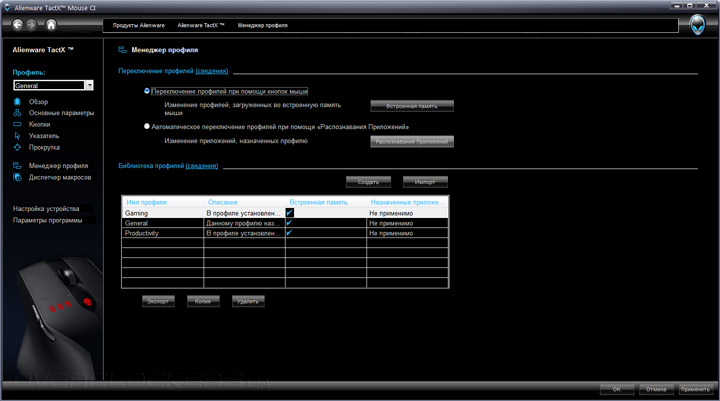The image size is (720, 401).
Task: Open Кнопки in the sidebar
Action: click(x=39, y=124)
